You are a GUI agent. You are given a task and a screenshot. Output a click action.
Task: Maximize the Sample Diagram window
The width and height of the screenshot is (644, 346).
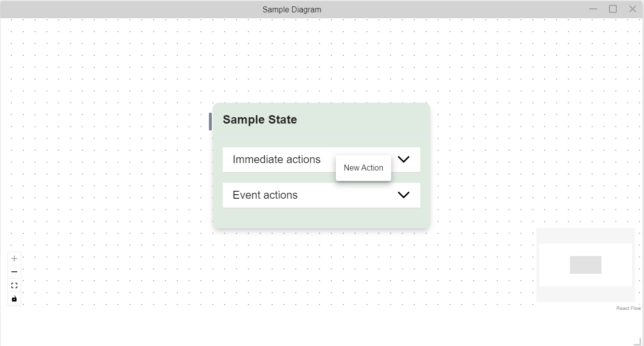click(613, 9)
